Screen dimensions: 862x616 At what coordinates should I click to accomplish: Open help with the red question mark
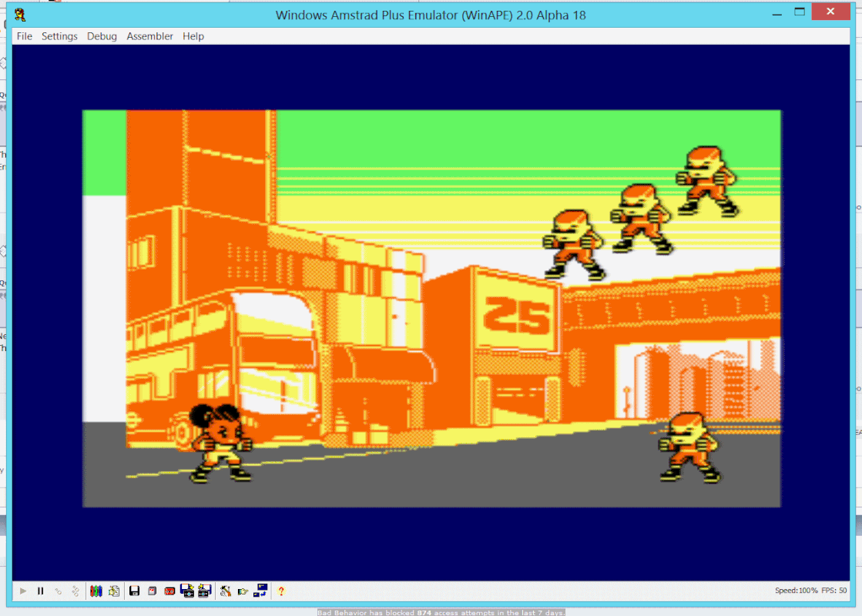point(281,591)
